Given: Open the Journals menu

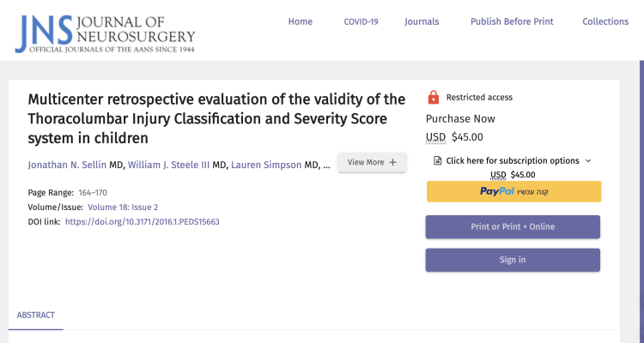Looking at the screenshot, I should tap(422, 21).
